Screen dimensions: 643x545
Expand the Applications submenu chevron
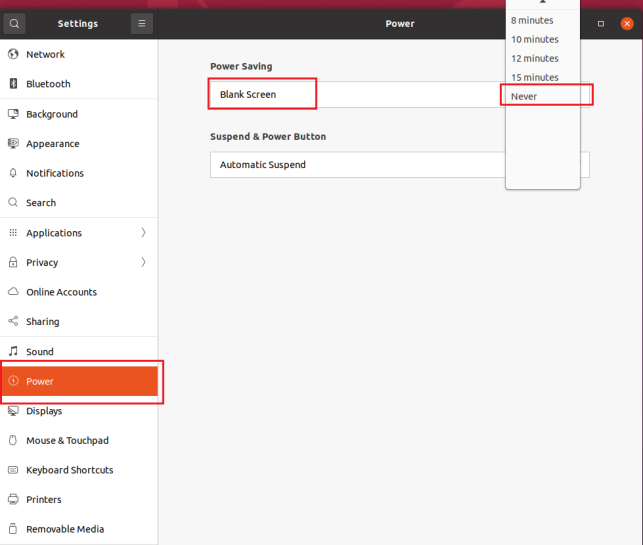143,233
